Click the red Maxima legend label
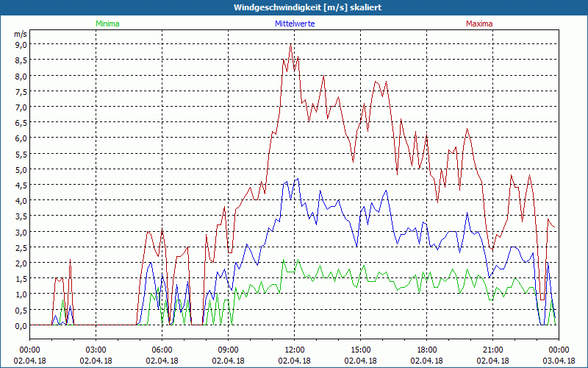The width and height of the screenshot is (588, 368). 479,24
